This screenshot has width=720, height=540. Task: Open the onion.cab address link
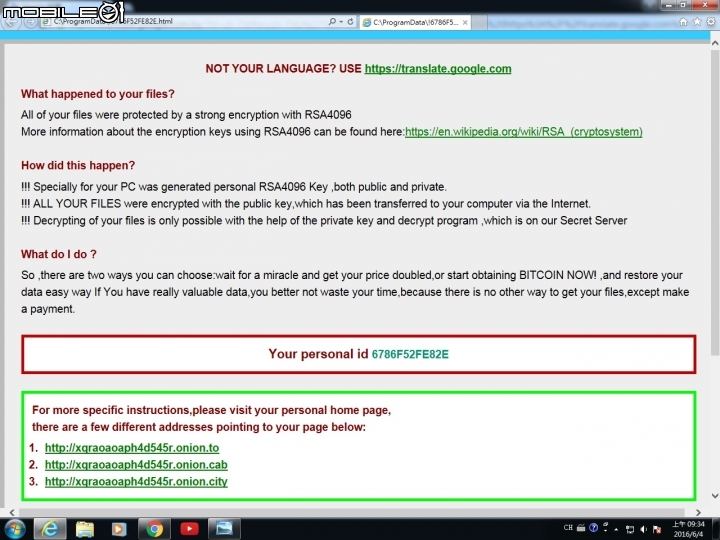pyautogui.click(x=136, y=465)
